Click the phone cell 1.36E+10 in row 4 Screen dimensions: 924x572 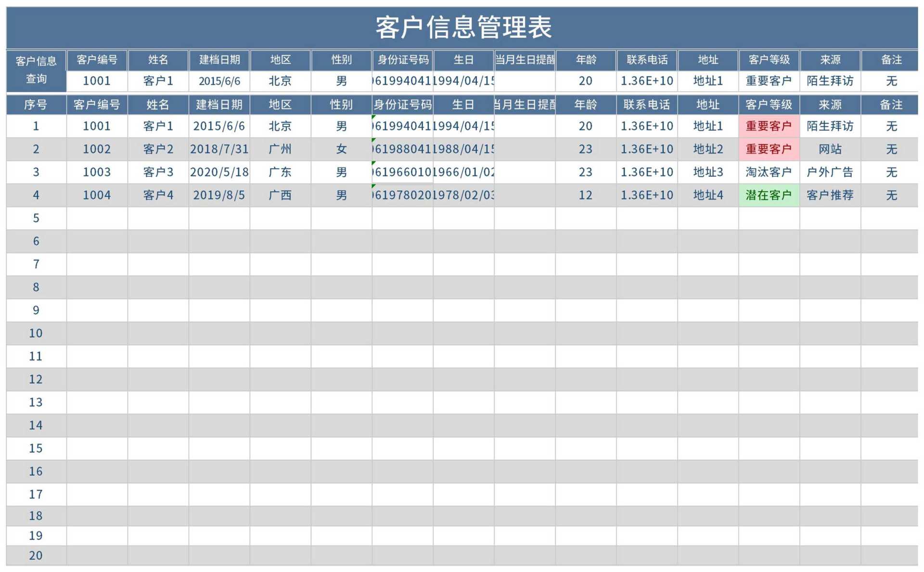click(x=647, y=195)
